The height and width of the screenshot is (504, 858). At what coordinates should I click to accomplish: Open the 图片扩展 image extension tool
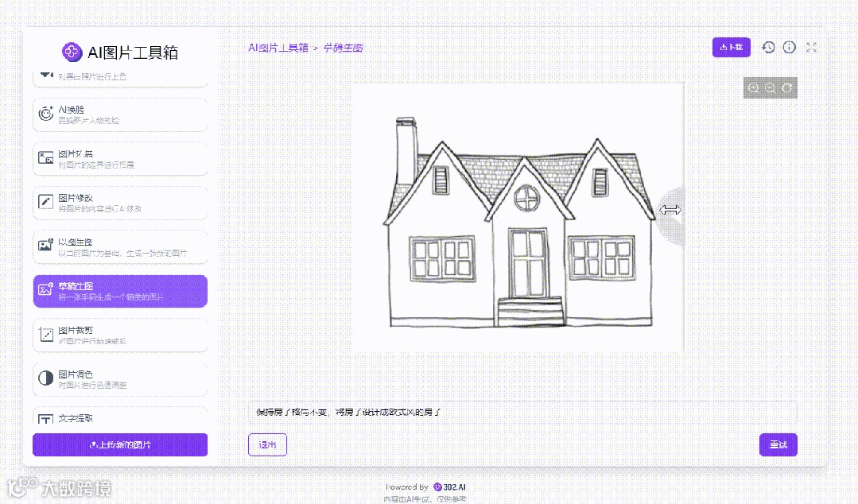click(120, 158)
